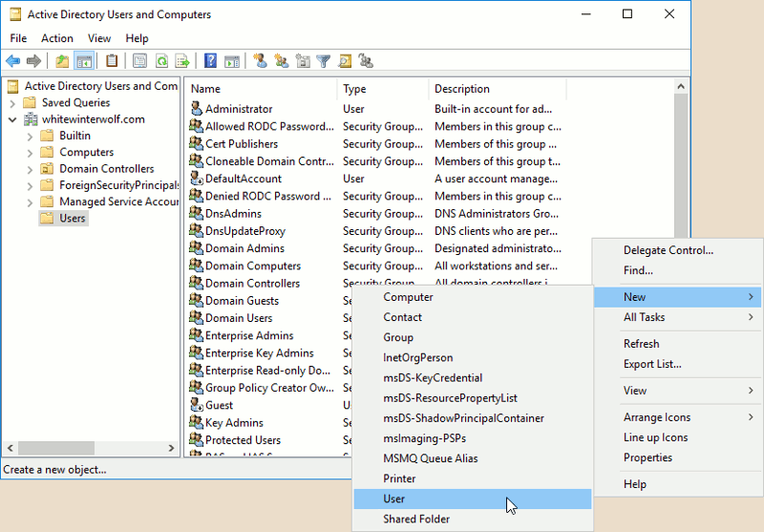
Task: Click the Create new group toolbar icon
Action: pyautogui.click(x=281, y=61)
